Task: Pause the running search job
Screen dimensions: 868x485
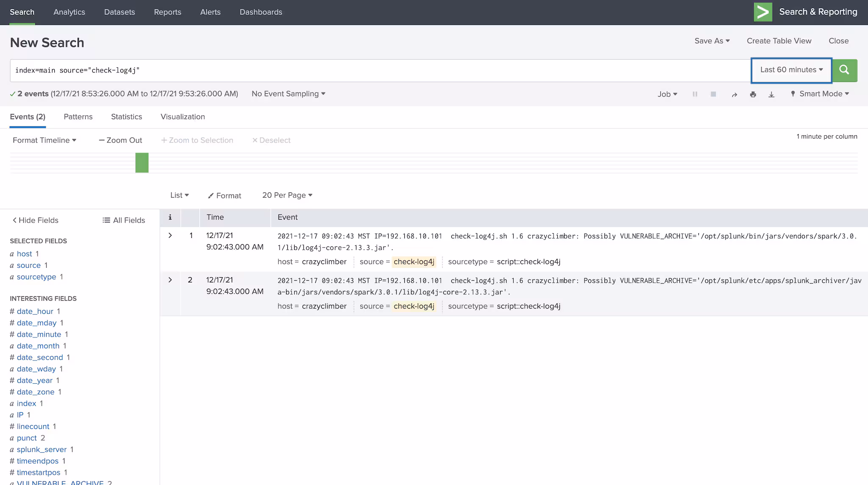Action: click(695, 94)
